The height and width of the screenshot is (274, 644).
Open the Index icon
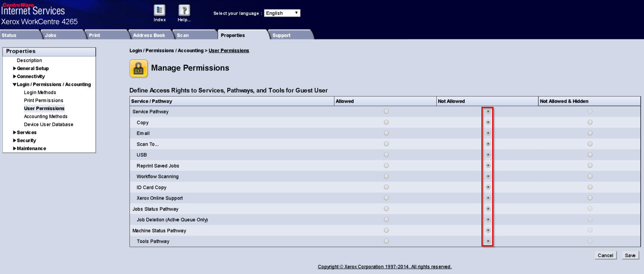(159, 10)
